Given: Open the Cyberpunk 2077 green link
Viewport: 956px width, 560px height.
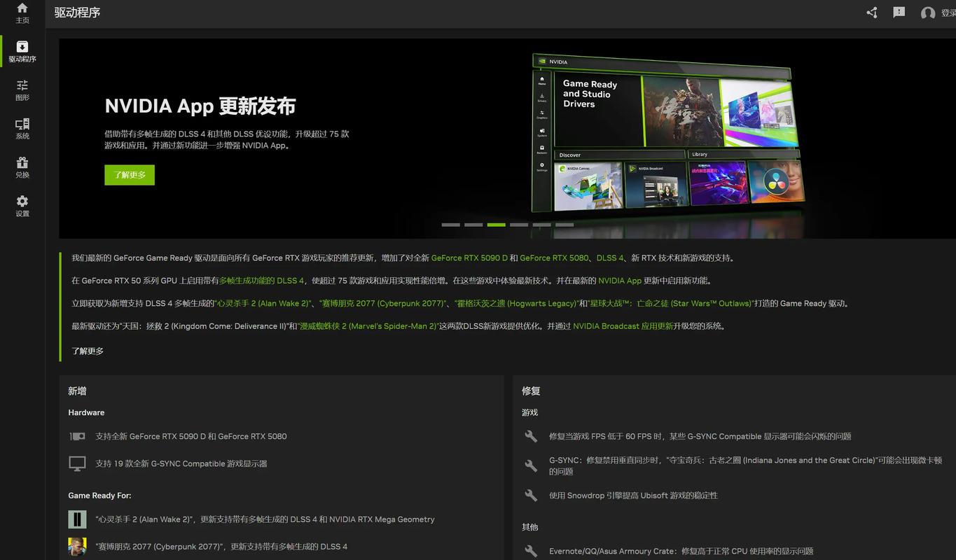Looking at the screenshot, I should click(382, 303).
